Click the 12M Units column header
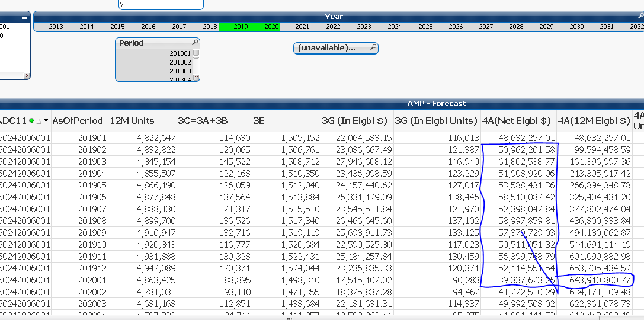Viewport: 644px width, 320px height. 132,121
